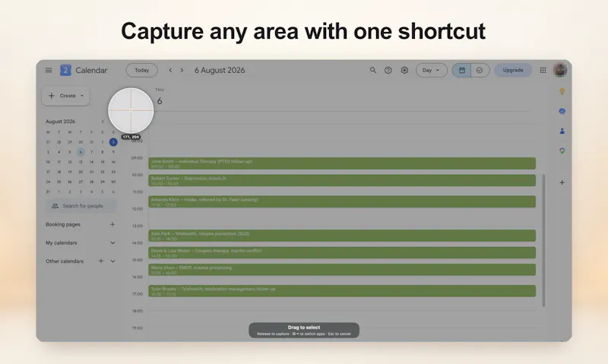Select highlighted date 2 in mini calendar
The width and height of the screenshot is (608, 364).
tap(113, 142)
